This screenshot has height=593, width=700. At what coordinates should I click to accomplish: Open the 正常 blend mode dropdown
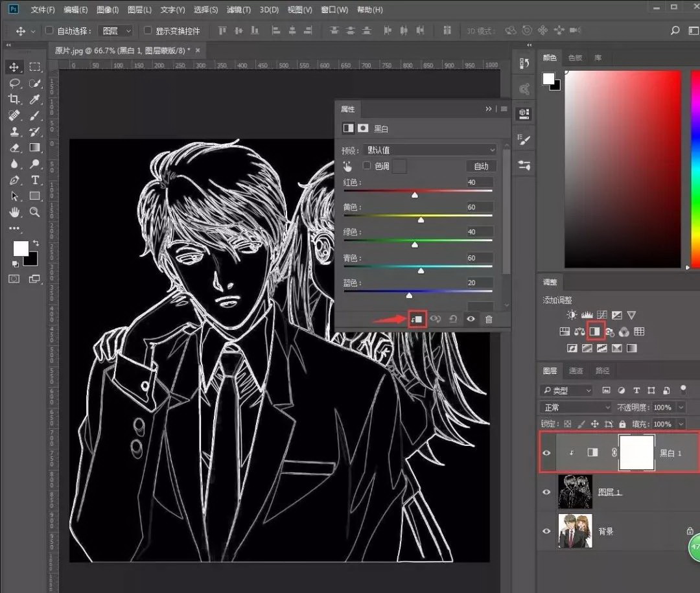tap(576, 408)
